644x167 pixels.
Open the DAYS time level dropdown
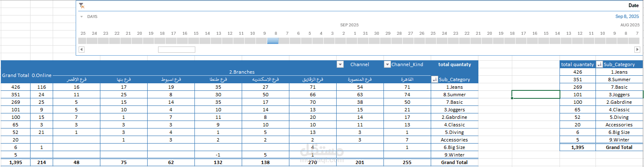(x=82, y=17)
